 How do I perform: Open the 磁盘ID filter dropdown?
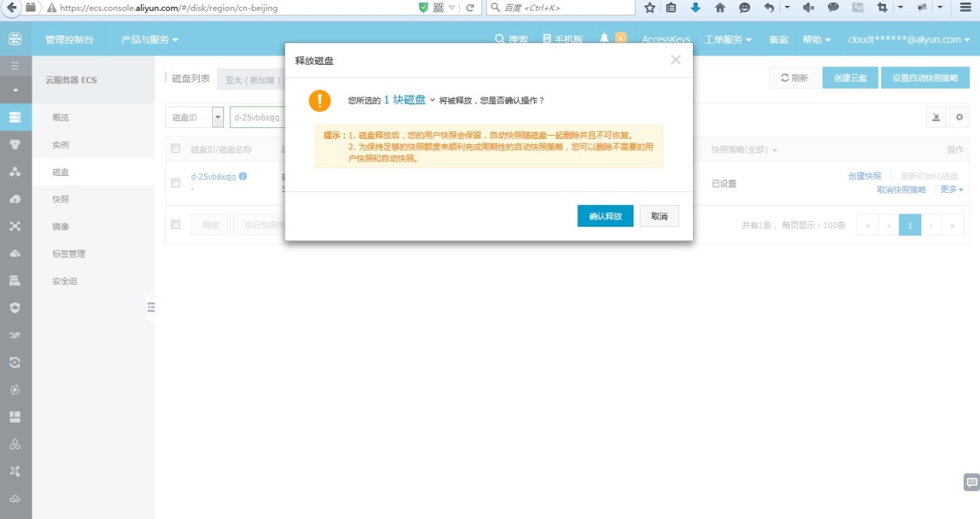(x=218, y=117)
